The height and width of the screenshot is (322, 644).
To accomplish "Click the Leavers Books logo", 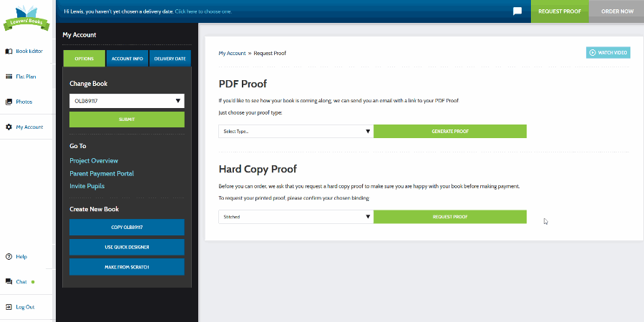I will 26,16.
